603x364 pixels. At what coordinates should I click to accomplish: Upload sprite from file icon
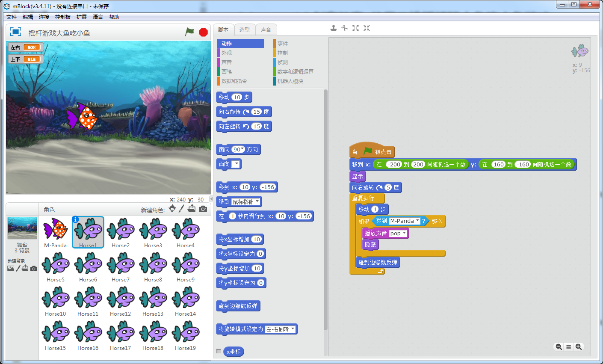[x=192, y=208]
